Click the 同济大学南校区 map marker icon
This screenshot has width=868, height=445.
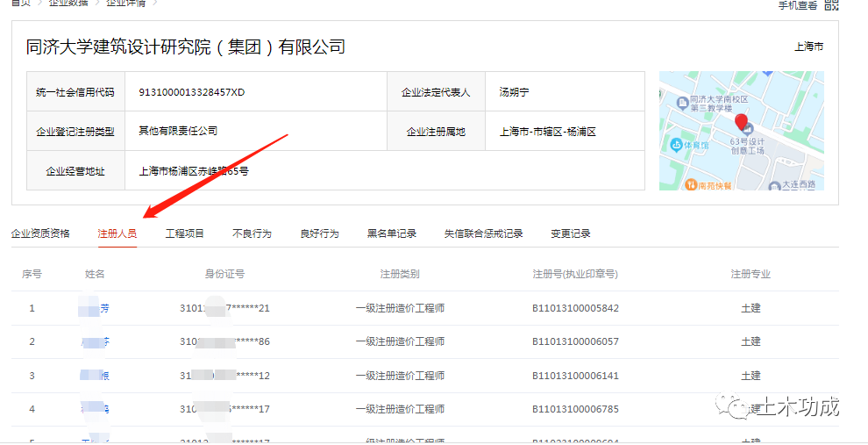pyautogui.click(x=683, y=103)
